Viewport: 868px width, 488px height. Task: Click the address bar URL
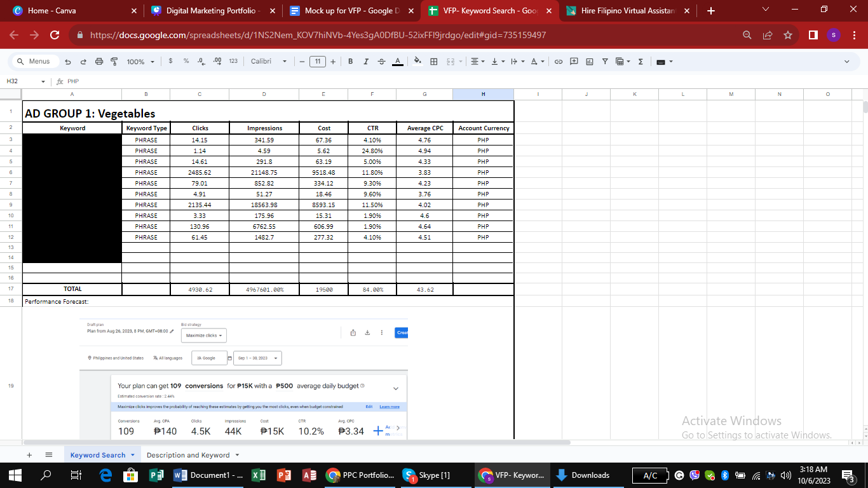(x=318, y=36)
